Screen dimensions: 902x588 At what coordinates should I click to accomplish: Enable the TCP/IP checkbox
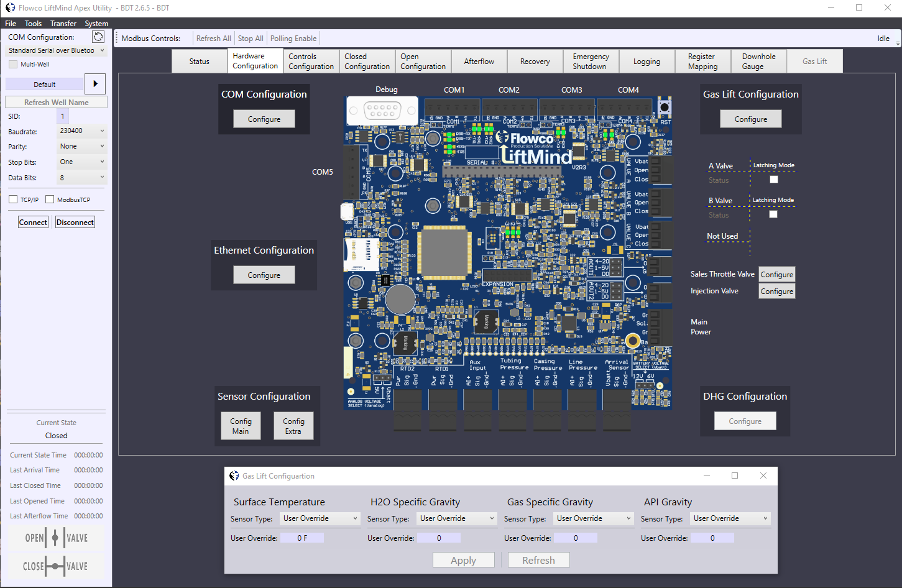click(x=13, y=200)
